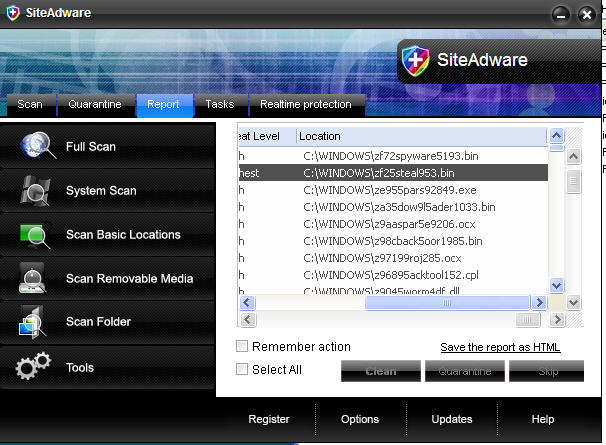The height and width of the screenshot is (445, 606).
Task: Click the gray horizontal scroll left arrow
Action: coord(248,320)
